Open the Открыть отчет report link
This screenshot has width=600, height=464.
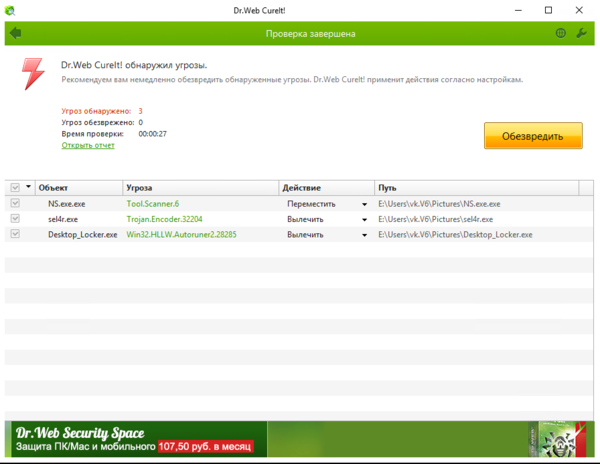coord(88,145)
